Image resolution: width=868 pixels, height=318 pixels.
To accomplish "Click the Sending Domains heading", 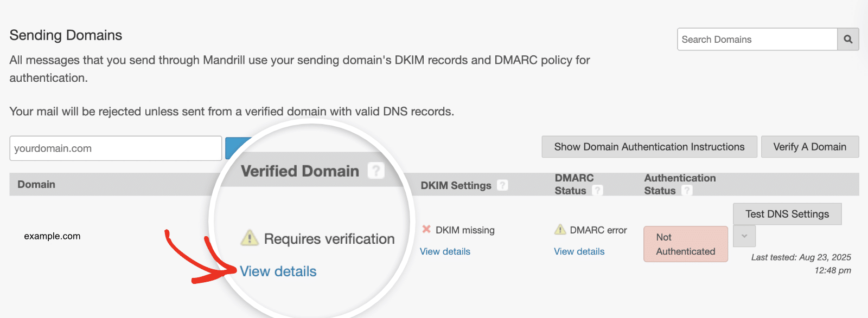I will pyautogui.click(x=66, y=35).
